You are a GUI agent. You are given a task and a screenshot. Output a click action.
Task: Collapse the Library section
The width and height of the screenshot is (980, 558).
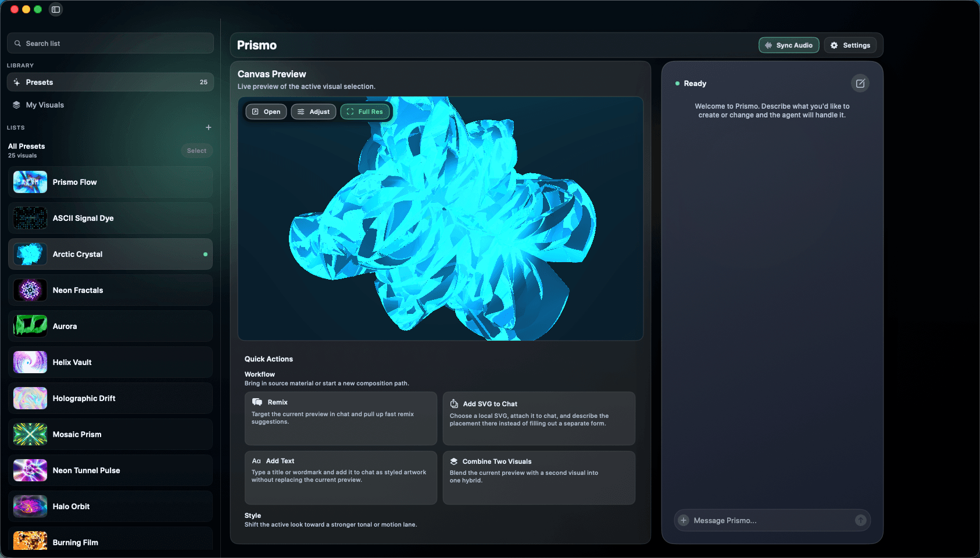(x=20, y=65)
